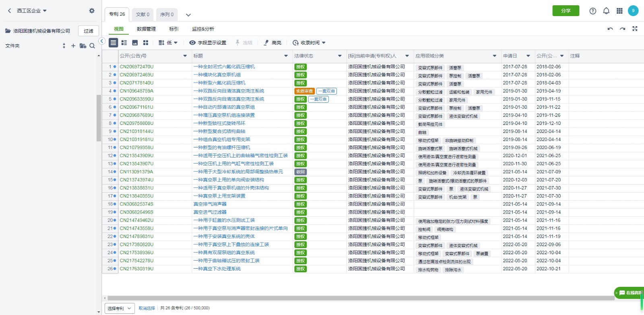Open 标引 menu tab
644x315 pixels.
(x=174, y=29)
